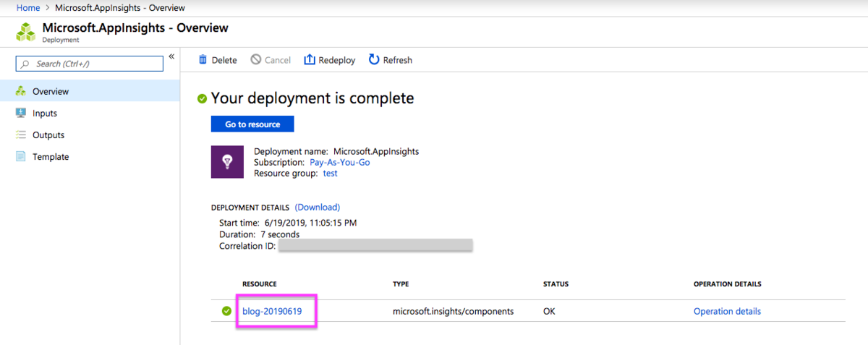Click the green check beside deployment complete heading

pyautogui.click(x=203, y=98)
